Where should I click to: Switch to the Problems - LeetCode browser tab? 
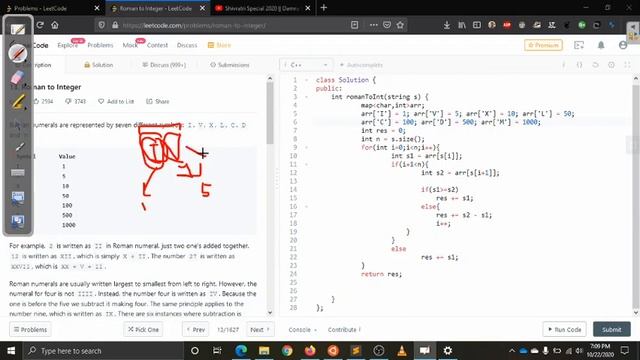[52, 8]
